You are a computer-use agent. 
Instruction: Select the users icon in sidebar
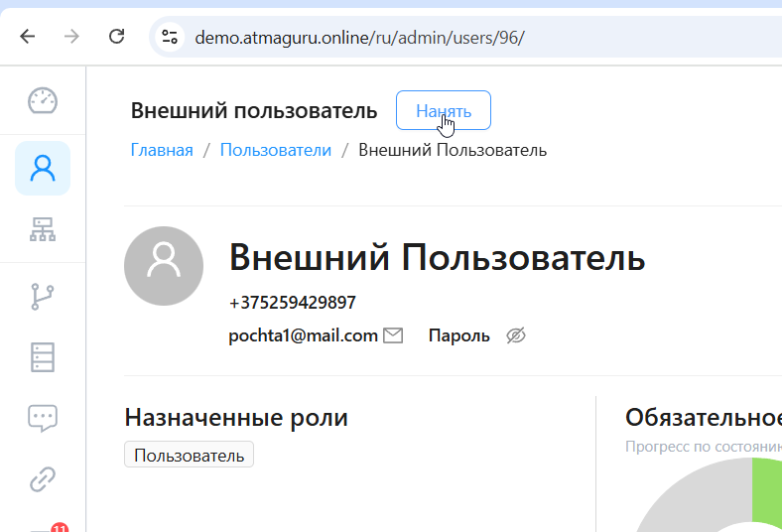pos(43,168)
